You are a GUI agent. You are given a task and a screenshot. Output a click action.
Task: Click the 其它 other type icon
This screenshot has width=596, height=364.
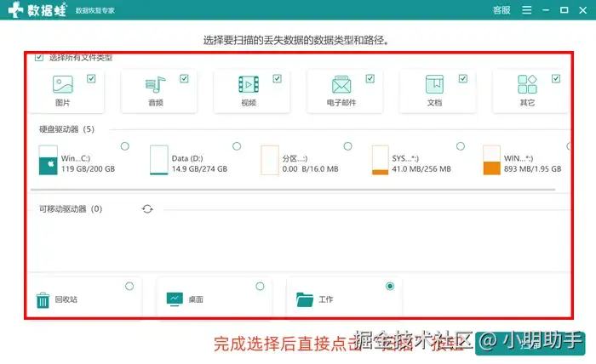tap(527, 84)
